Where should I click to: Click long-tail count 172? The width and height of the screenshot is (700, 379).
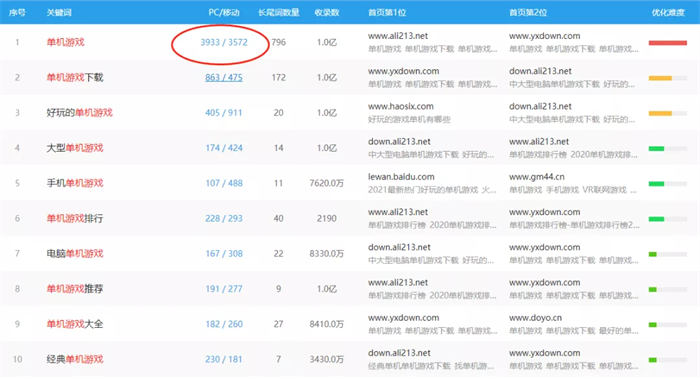(x=279, y=78)
